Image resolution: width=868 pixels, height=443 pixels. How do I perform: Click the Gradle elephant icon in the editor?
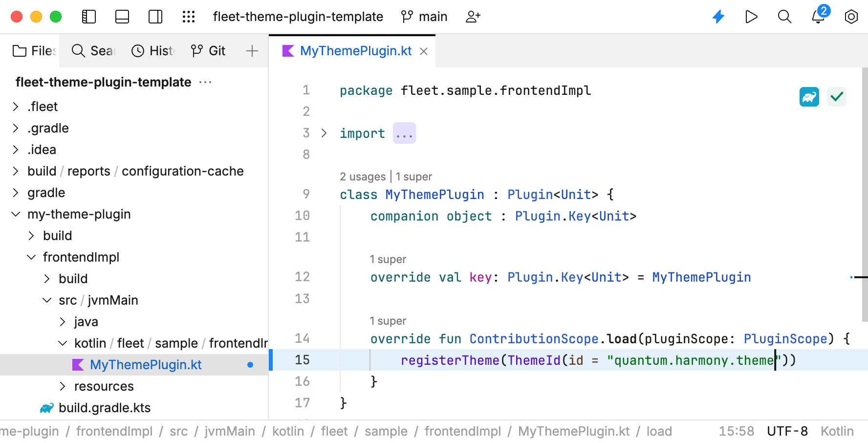(809, 97)
